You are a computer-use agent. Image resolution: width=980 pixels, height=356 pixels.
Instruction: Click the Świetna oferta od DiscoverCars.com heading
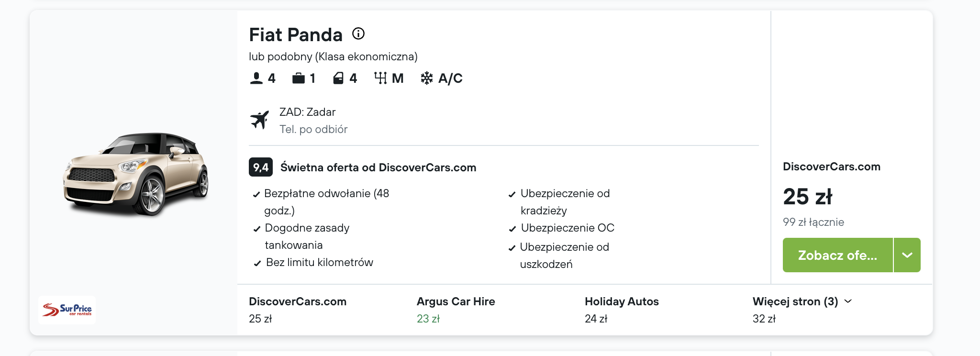[x=378, y=167]
